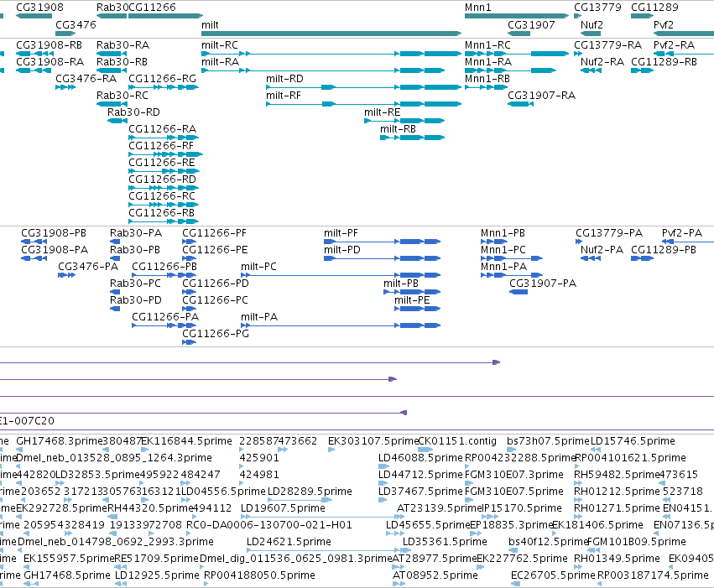This screenshot has width=714, height=588.
Task: Select protein Rab30-PD
Action: click(115, 309)
